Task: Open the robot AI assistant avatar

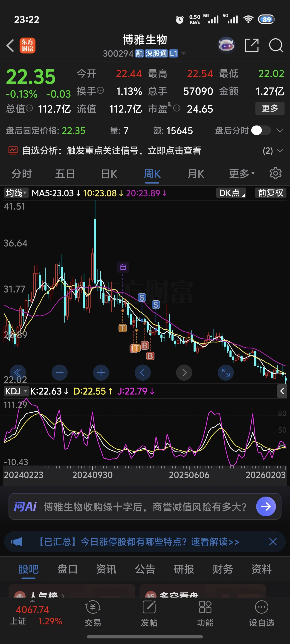Action: coord(226,46)
